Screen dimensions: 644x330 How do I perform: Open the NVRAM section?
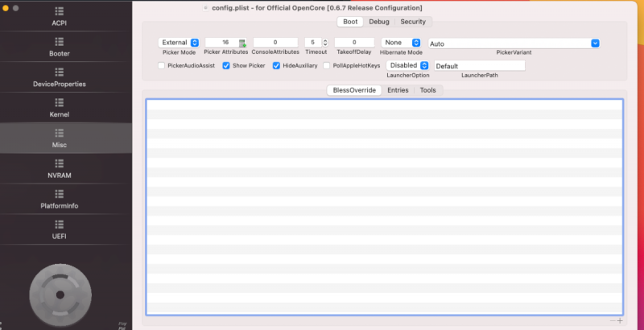(x=59, y=169)
